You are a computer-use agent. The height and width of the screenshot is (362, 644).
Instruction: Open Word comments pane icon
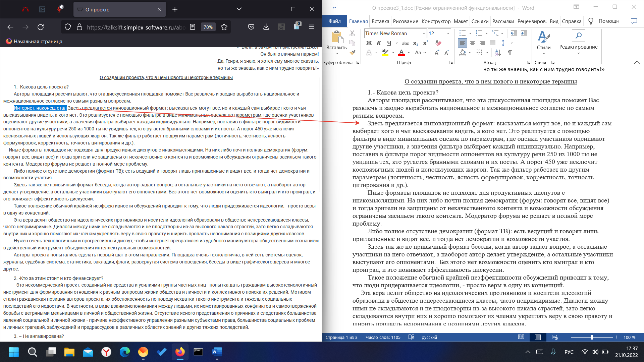pos(634,21)
